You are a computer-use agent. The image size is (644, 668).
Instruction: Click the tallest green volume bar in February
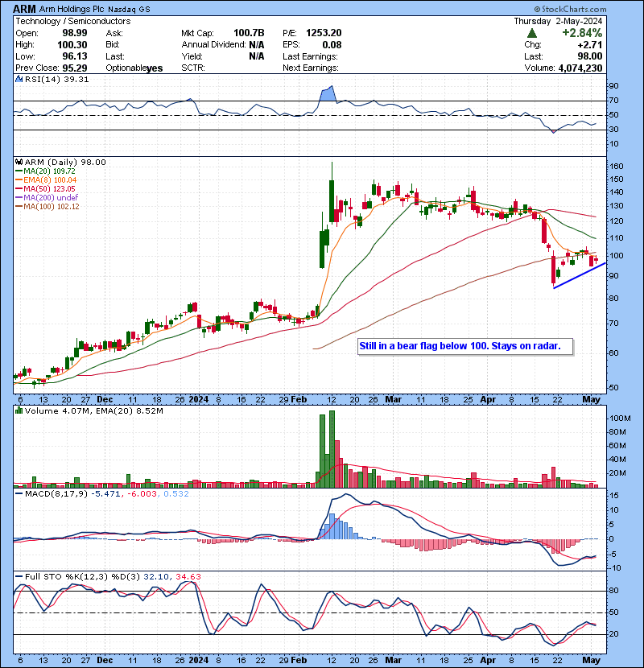click(332, 449)
